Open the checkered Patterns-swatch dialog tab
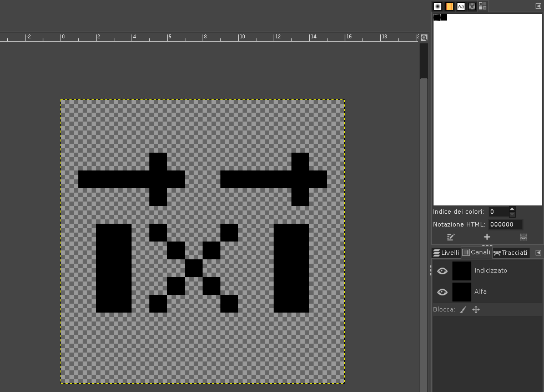Image resolution: width=544 pixels, height=392 pixels. [472, 6]
